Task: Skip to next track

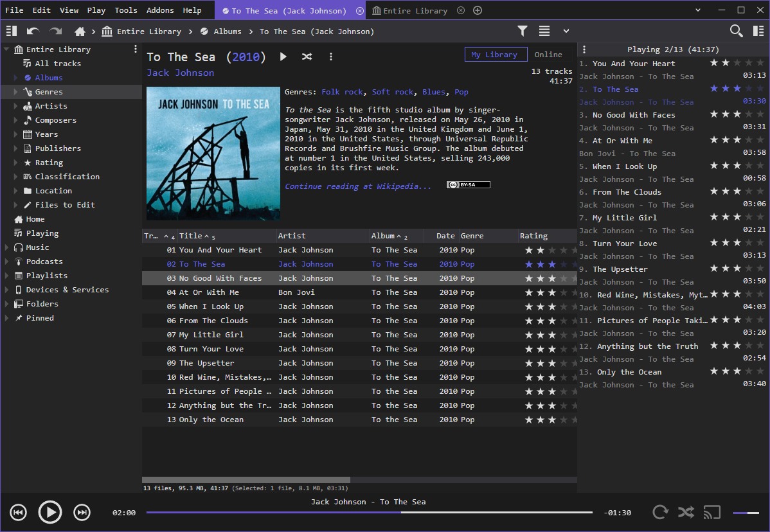Action: click(x=82, y=512)
